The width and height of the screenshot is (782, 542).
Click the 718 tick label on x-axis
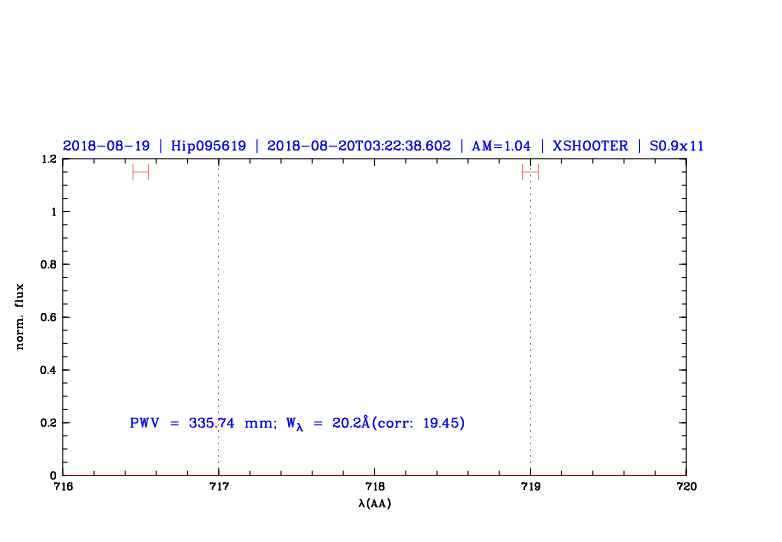pos(374,487)
